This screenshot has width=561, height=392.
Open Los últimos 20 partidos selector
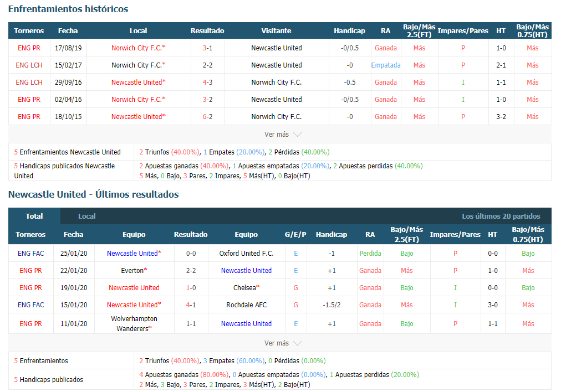coord(501,216)
